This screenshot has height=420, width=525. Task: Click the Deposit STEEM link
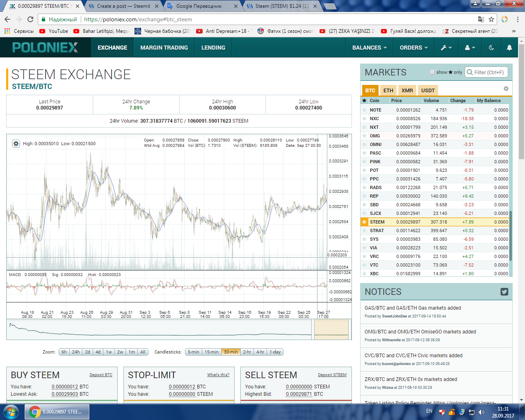click(x=332, y=374)
